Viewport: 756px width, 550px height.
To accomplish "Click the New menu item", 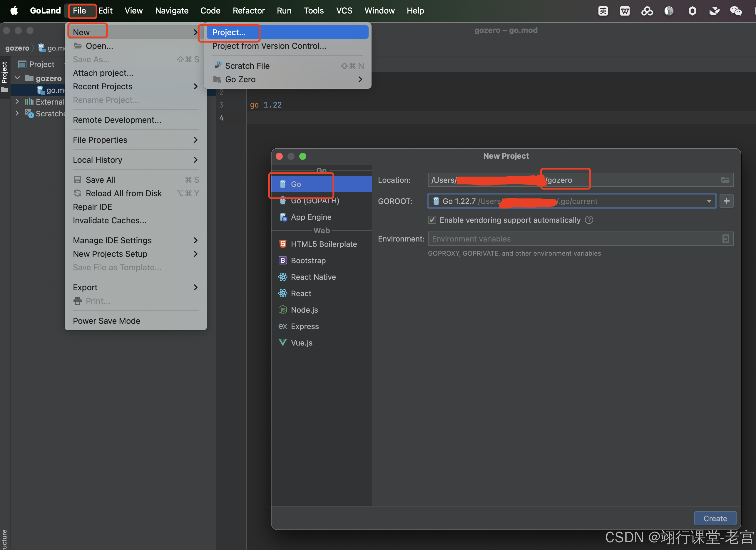I will pos(136,32).
